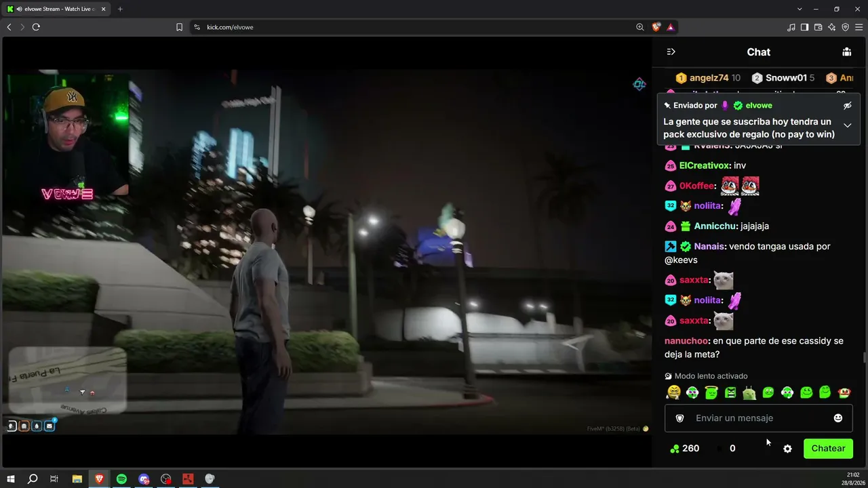868x488 pixels.
Task: Insert the angry yellow quick emote
Action: point(673,392)
